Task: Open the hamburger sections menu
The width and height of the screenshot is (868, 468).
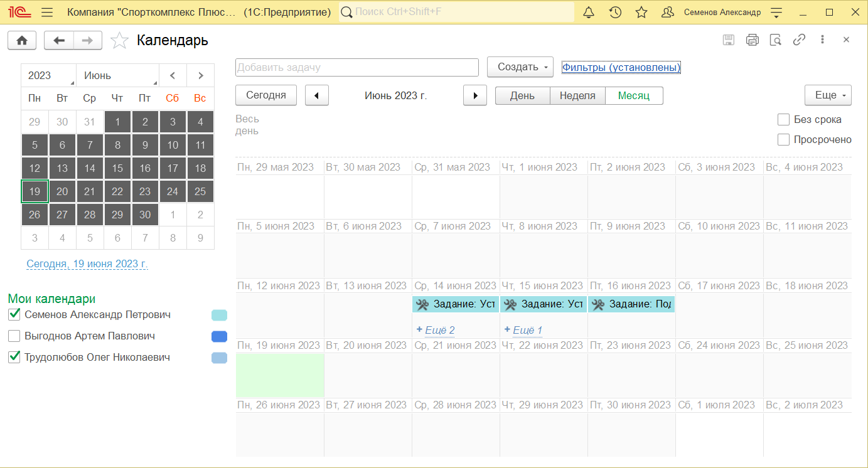Action: 46,12
